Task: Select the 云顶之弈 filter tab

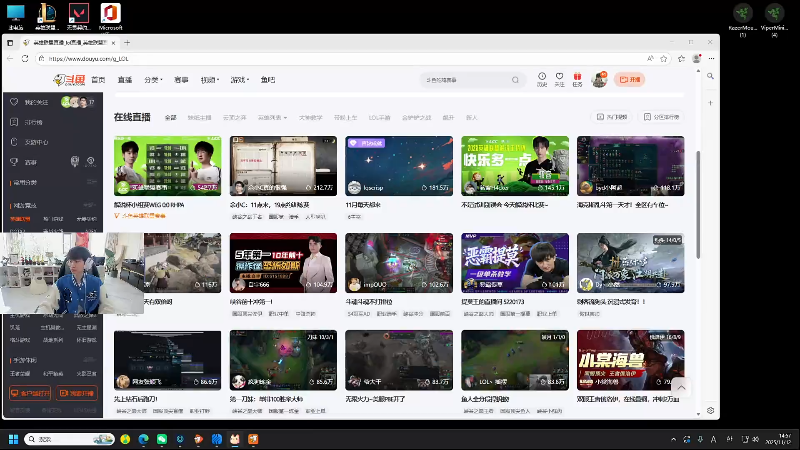Action: pos(234,117)
